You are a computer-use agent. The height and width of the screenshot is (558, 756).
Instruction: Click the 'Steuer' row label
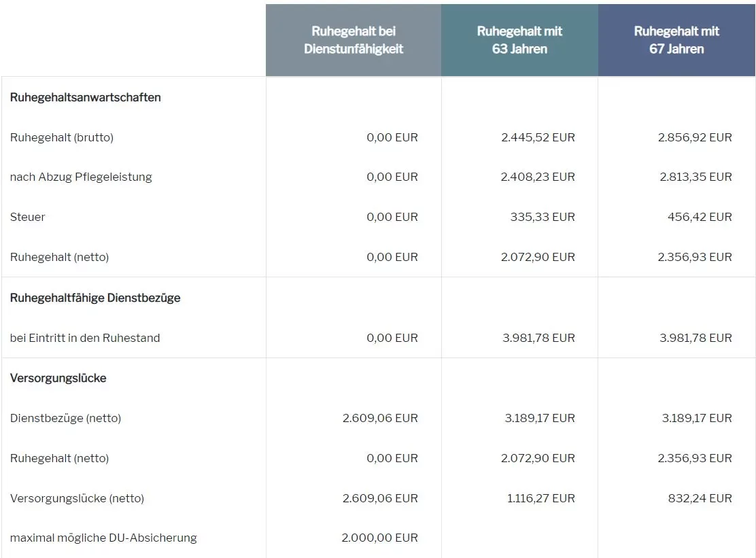point(28,217)
